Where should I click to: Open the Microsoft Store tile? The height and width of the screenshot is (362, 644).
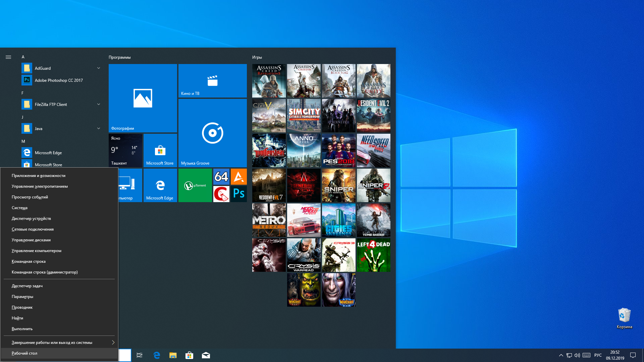[x=160, y=150]
